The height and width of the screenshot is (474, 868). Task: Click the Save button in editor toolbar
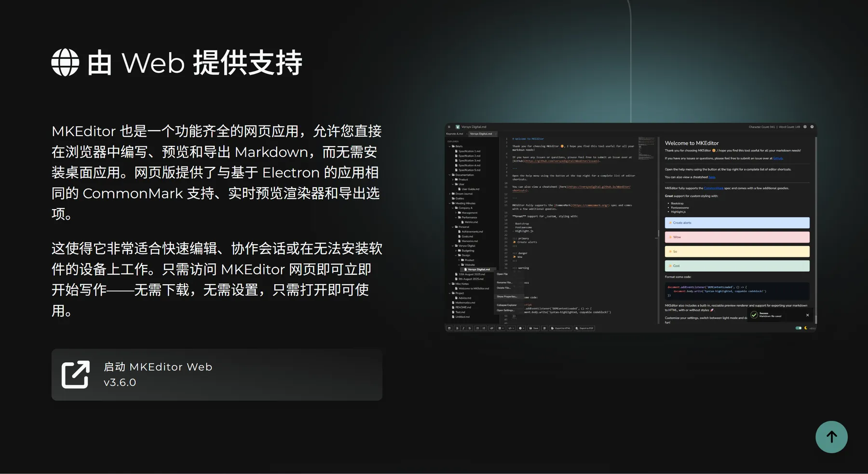534,328
